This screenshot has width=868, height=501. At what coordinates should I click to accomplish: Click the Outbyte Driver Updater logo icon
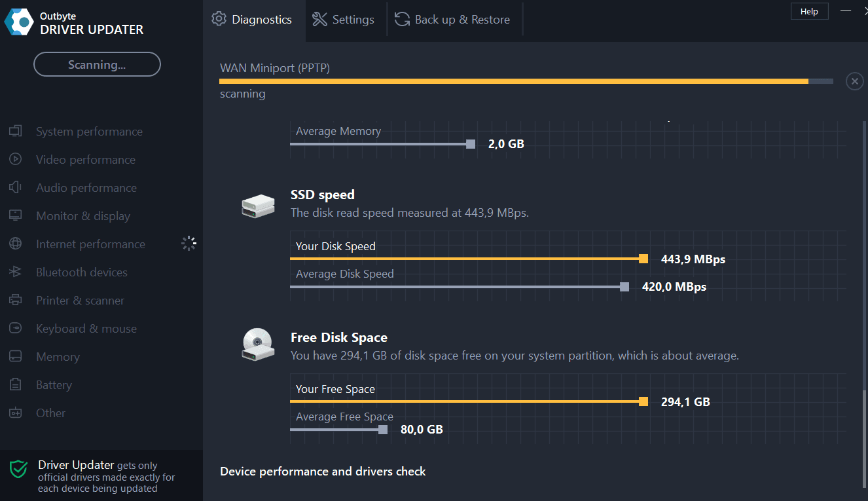pos(19,22)
